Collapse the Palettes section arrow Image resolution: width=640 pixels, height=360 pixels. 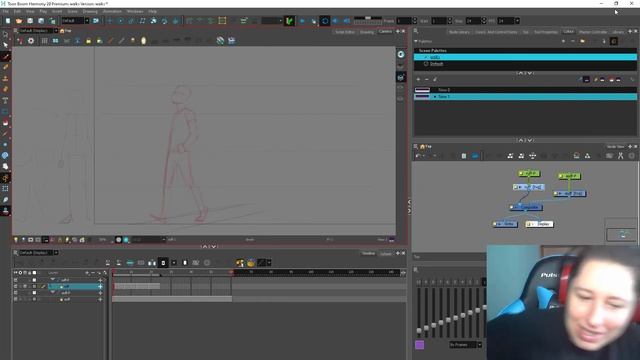point(416,41)
